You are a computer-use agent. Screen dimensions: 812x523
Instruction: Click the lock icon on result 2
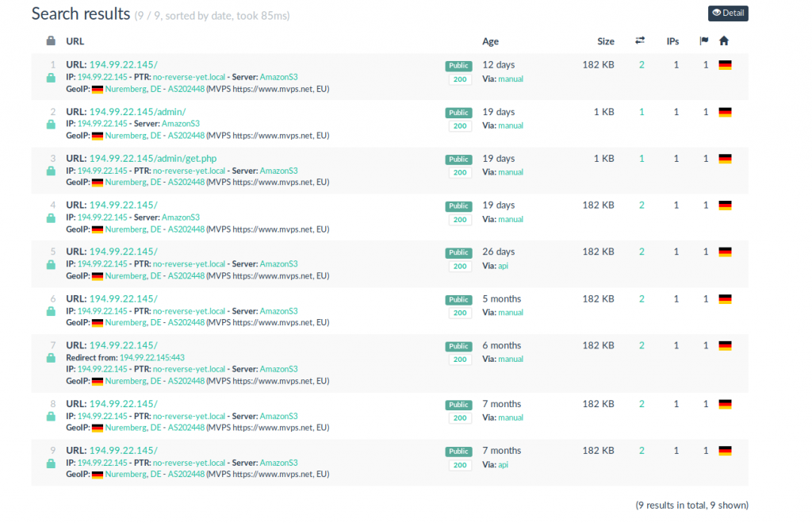click(x=51, y=125)
